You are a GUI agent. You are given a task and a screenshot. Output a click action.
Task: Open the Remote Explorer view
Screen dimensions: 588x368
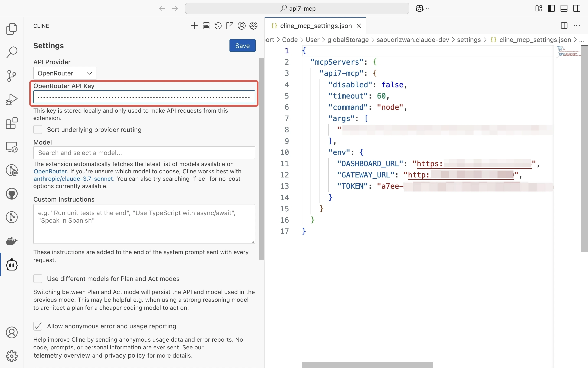(x=11, y=147)
